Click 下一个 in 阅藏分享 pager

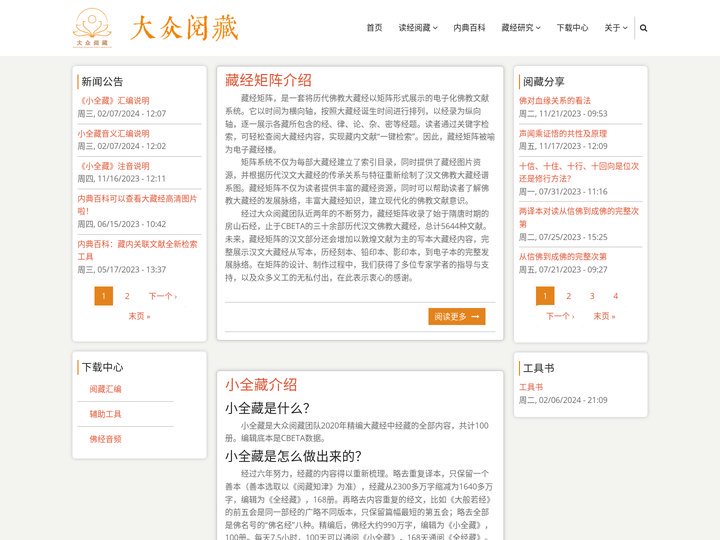pyautogui.click(x=560, y=316)
